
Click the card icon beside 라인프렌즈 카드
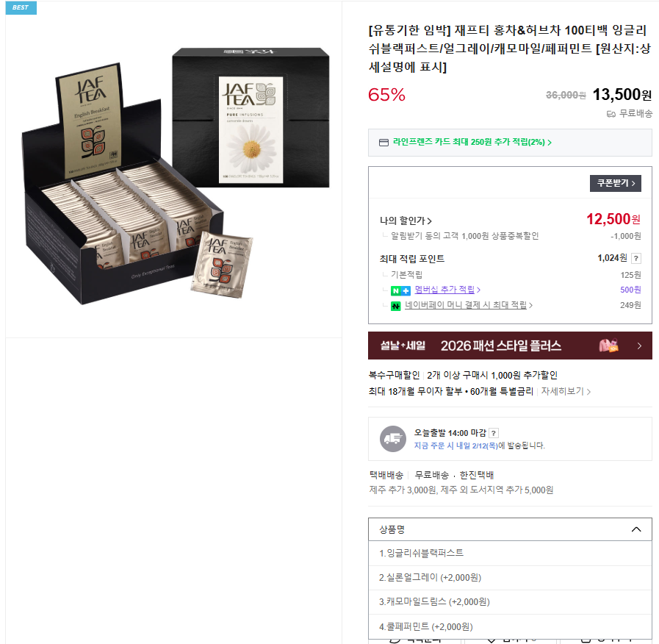click(383, 143)
